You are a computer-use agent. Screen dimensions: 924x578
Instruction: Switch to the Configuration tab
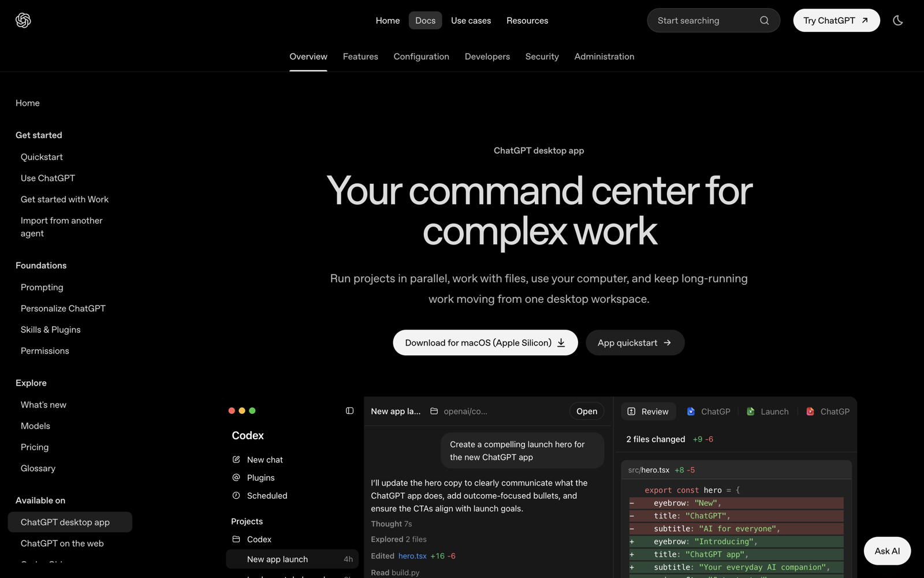[x=421, y=57]
